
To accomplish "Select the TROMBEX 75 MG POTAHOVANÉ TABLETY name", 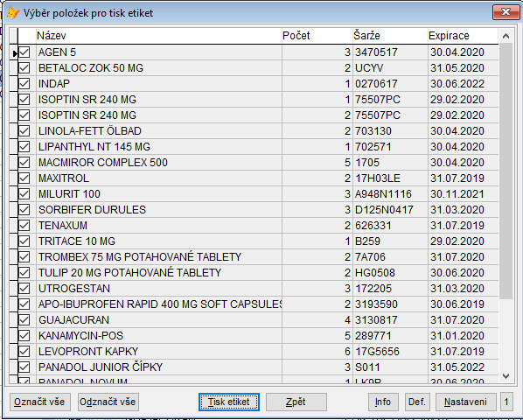I will [x=159, y=256].
